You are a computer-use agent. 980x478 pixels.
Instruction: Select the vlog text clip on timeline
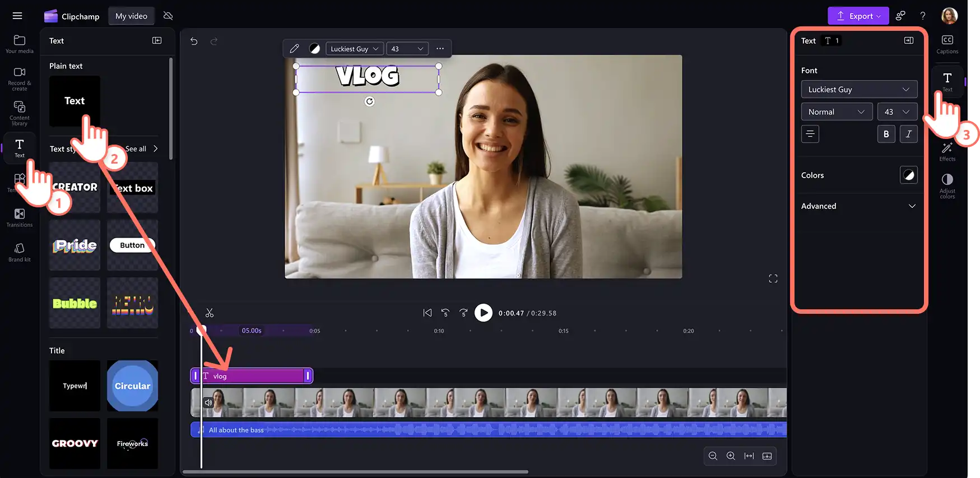point(252,376)
